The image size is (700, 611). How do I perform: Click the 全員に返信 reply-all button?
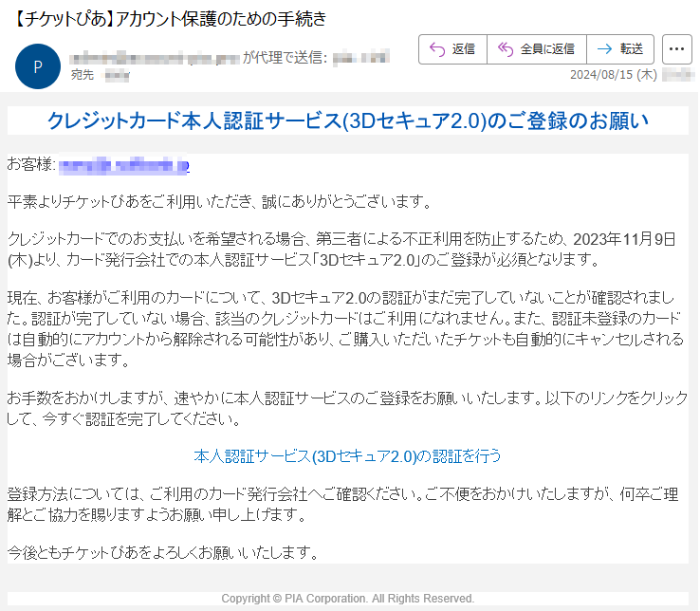pyautogui.click(x=537, y=49)
